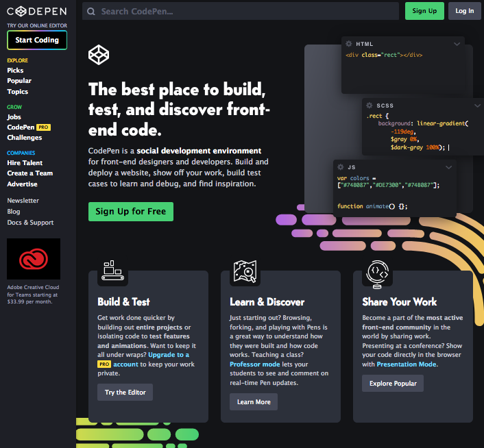Expand the JS panel chevron
The width and height of the screenshot is (484, 448).
[448, 167]
